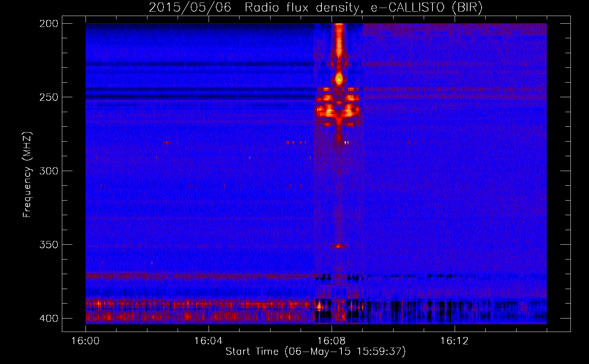This screenshot has height=364, width=589.
Task: Click the "Frequency (MHZ)" axis label
Action: click(x=27, y=174)
